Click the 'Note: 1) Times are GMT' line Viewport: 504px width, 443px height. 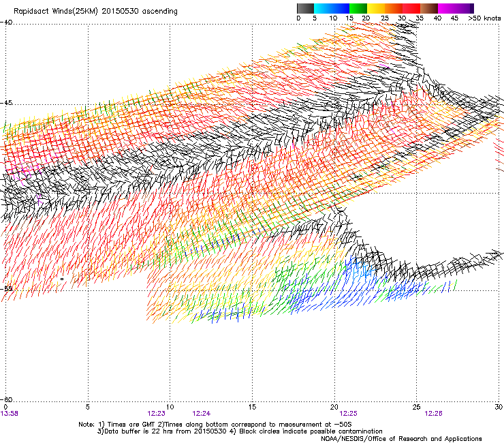215,425
